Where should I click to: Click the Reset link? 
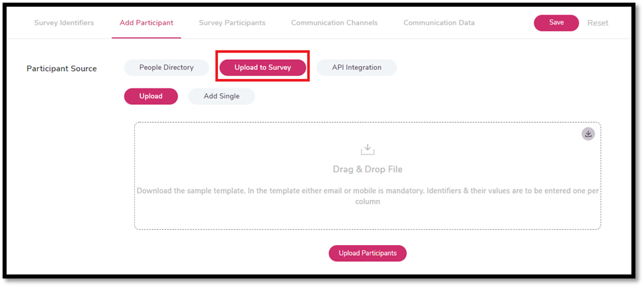[x=597, y=23]
